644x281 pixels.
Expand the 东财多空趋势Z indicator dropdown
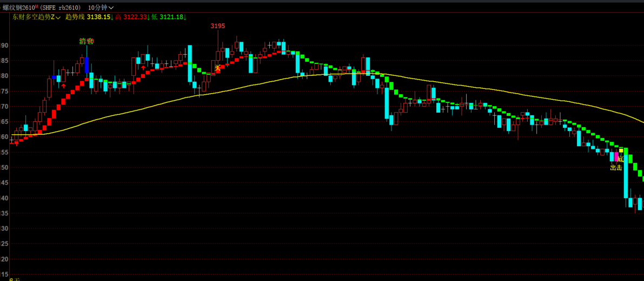pos(36,17)
